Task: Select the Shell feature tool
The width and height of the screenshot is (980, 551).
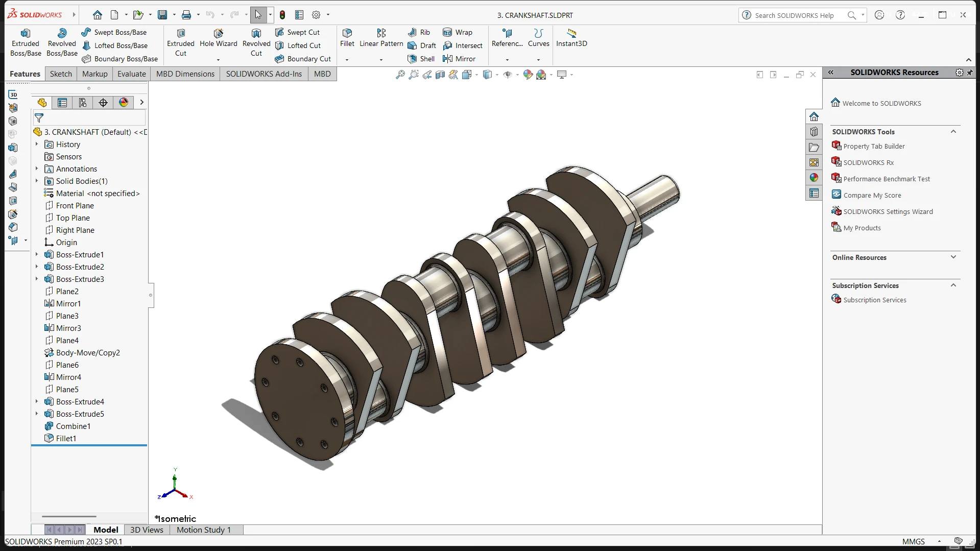Action: [x=421, y=59]
